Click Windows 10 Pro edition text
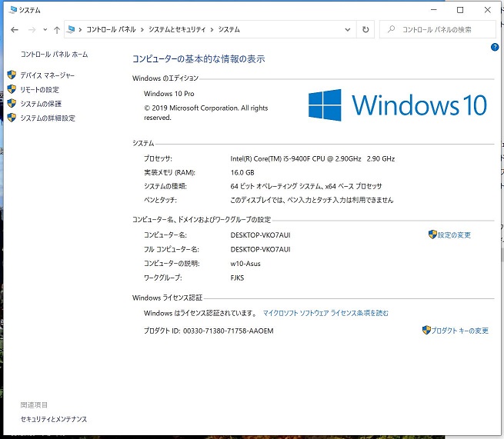Image resolution: width=504 pixels, height=439 pixels. pos(169,94)
